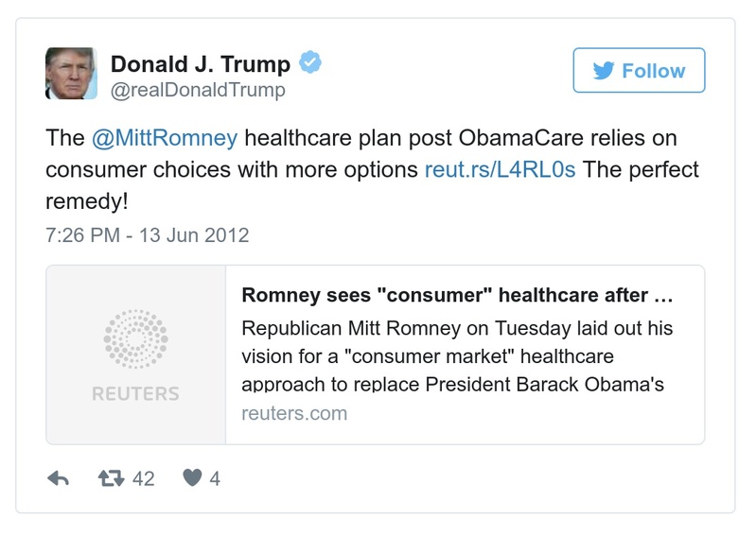Image resolution: width=756 pixels, height=536 pixels.
Task: Click the retweet count 42
Action: pyautogui.click(x=143, y=478)
